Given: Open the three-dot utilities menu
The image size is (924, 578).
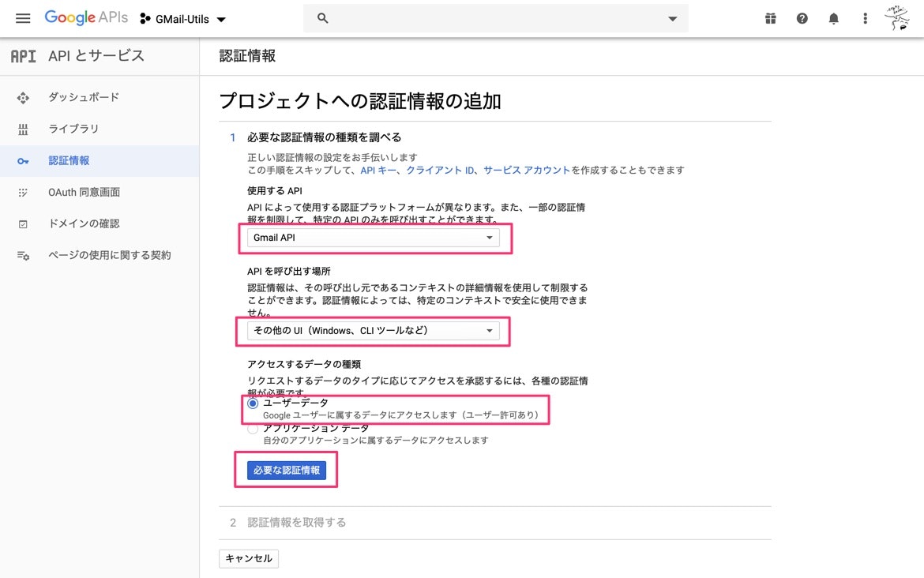Looking at the screenshot, I should (x=865, y=19).
